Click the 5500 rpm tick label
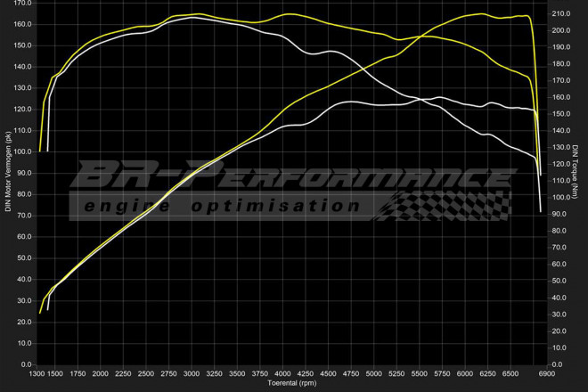This screenshot has height=392, width=588. click(x=420, y=374)
